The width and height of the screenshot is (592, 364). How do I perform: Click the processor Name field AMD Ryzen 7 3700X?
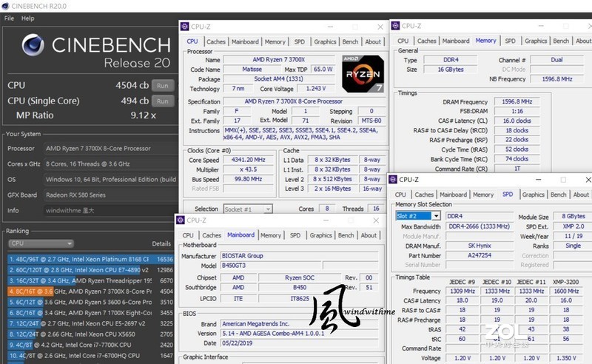click(279, 60)
